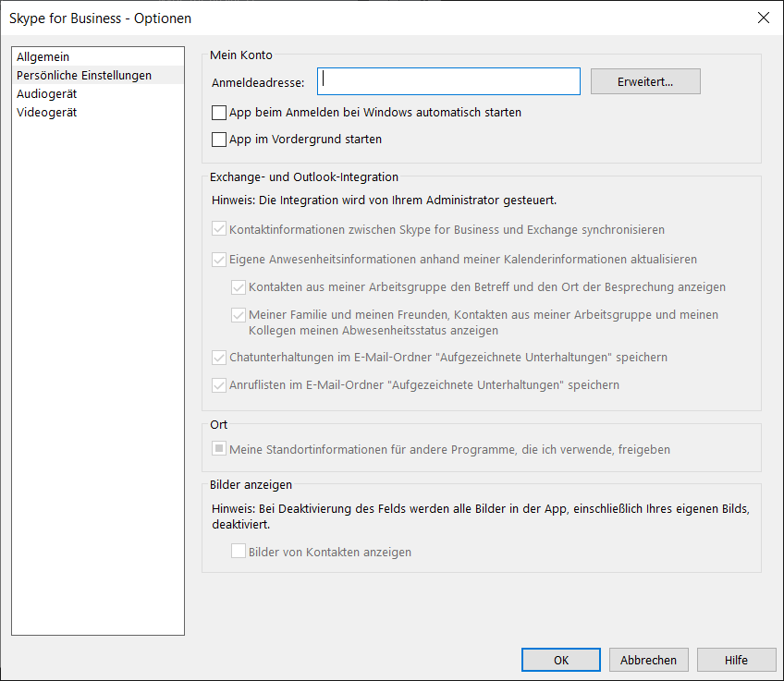Image resolution: width=784 pixels, height=681 pixels.
Task: Click Abbrechen to cancel changes
Action: click(648, 660)
